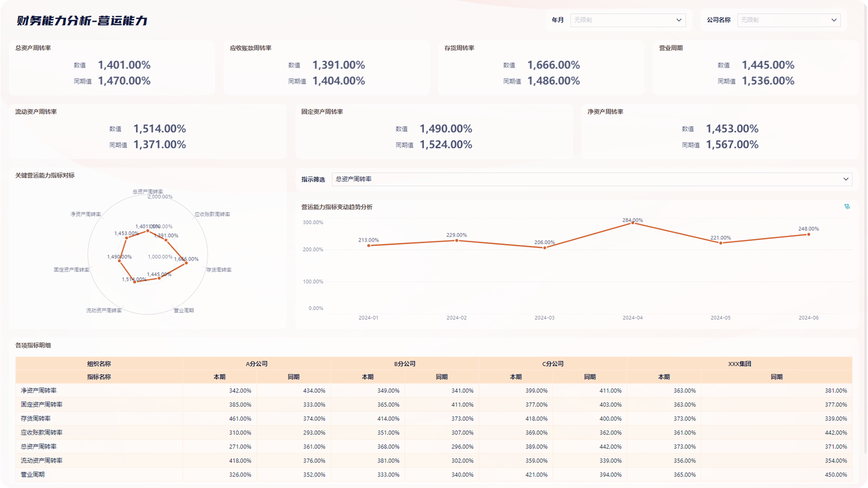Click the 应收账款周转率 radar axis label
The image size is (868, 488).
tap(212, 214)
